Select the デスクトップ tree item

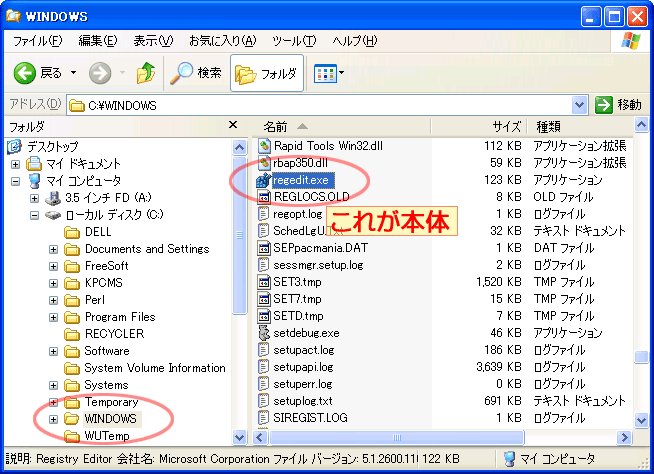pyautogui.click(x=53, y=146)
